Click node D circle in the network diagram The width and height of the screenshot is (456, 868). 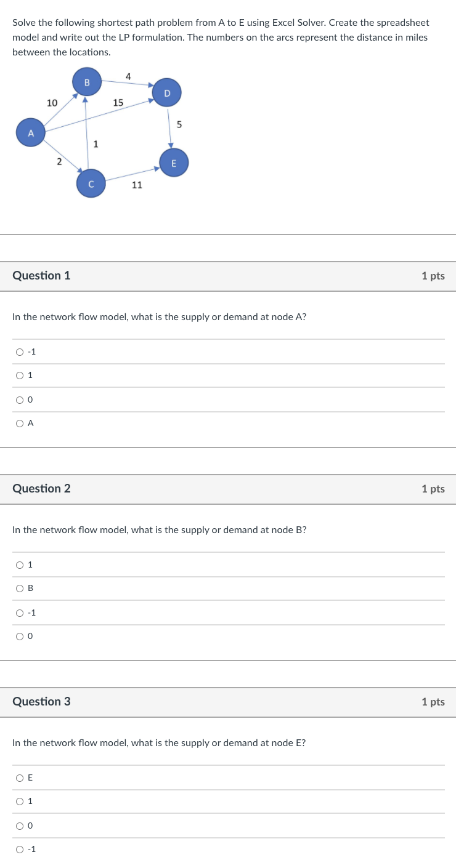(x=166, y=92)
